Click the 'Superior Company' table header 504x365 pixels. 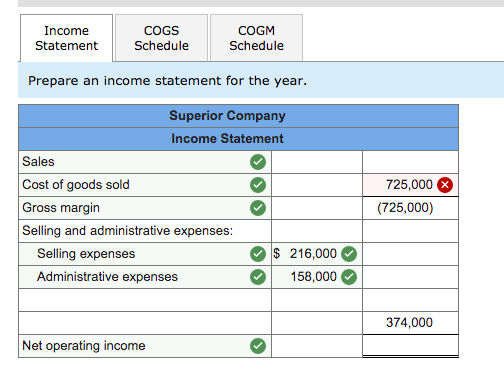coord(227,116)
